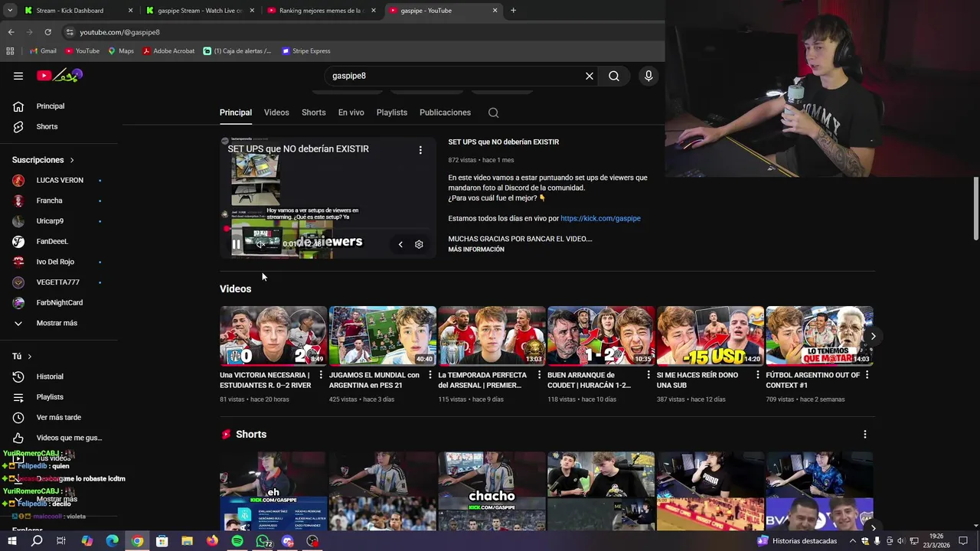Open the Windows Start menu

point(11,541)
